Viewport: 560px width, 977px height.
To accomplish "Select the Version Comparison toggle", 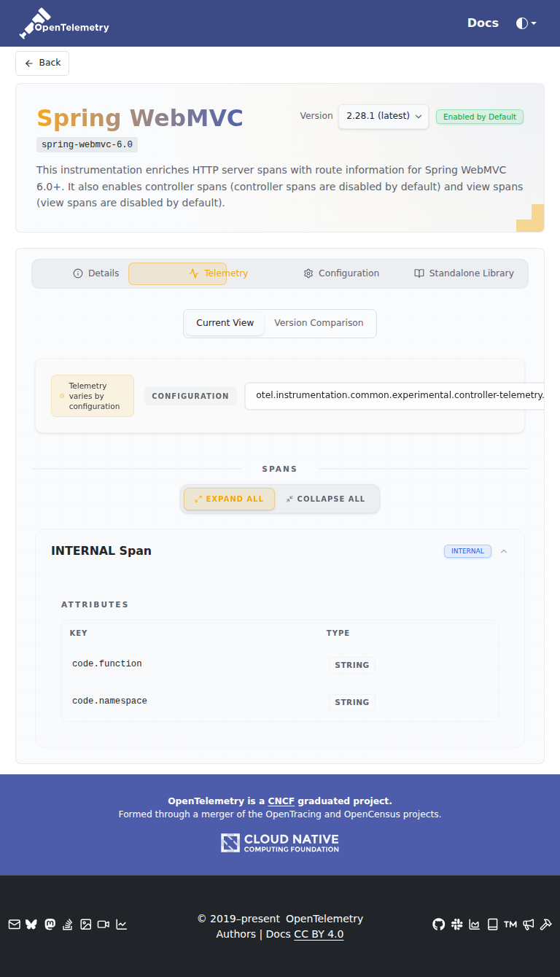I will pos(319,323).
